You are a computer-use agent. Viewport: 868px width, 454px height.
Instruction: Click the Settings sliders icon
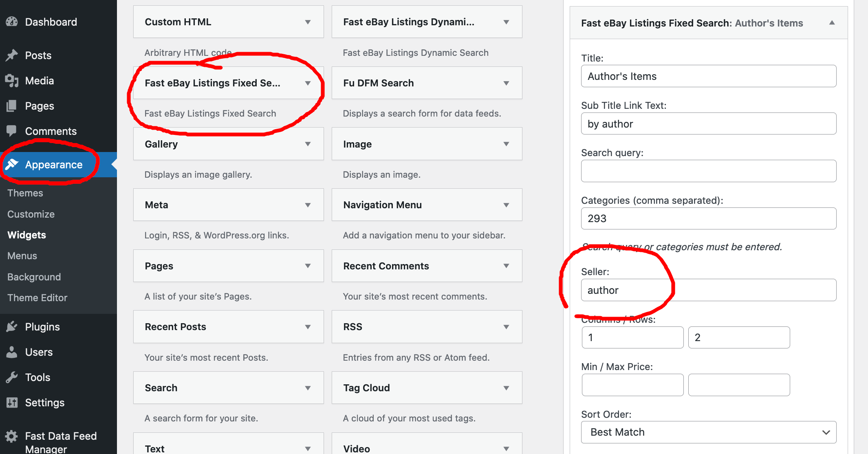12,402
